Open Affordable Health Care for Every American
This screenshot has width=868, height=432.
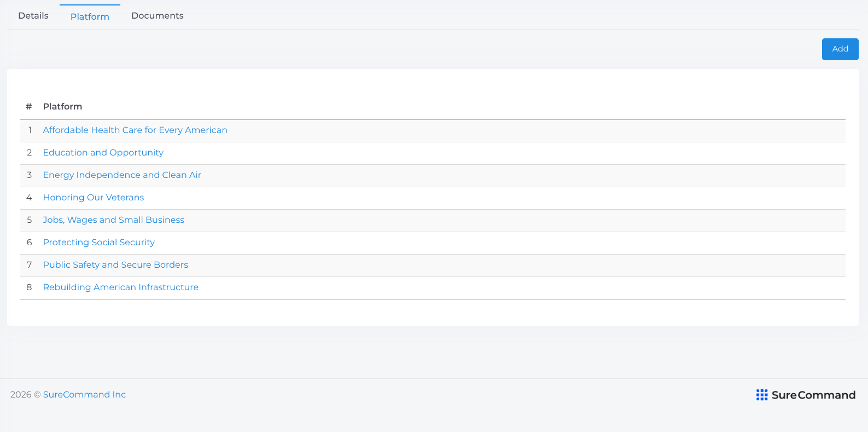click(135, 130)
